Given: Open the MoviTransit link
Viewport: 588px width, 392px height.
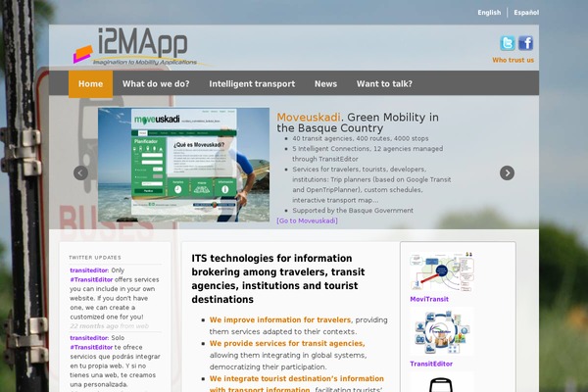Looking at the screenshot, I should tap(429, 299).
